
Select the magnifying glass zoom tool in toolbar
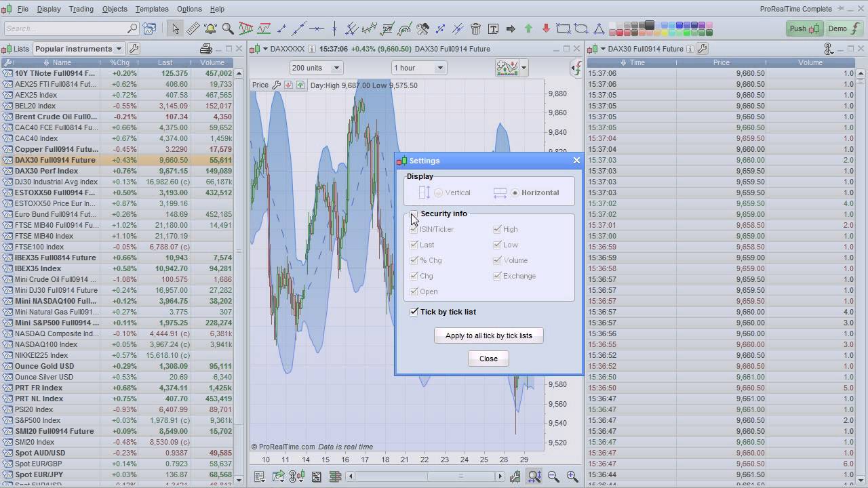(x=228, y=28)
